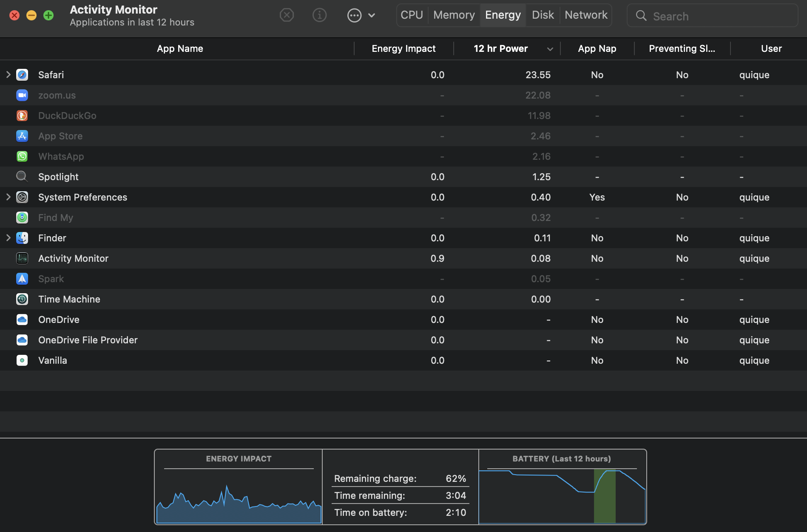This screenshot has width=807, height=532.
Task: Select the Activity Monitor row name
Action: (x=73, y=258)
